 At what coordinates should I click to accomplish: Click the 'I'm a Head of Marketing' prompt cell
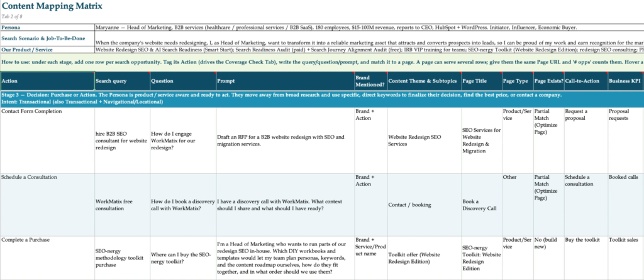(285, 258)
